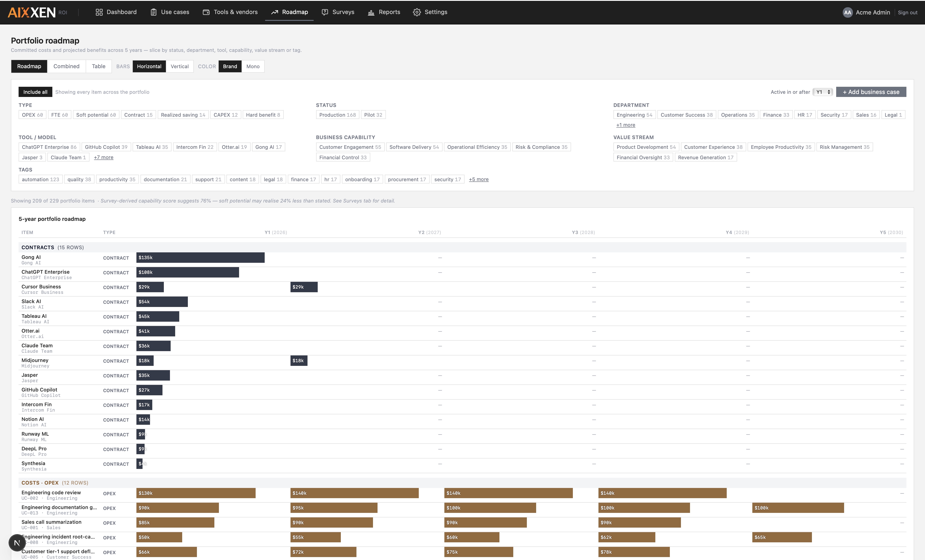The width and height of the screenshot is (925, 560).
Task: Click the AIXXEN ROI logo
Action: (x=38, y=12)
